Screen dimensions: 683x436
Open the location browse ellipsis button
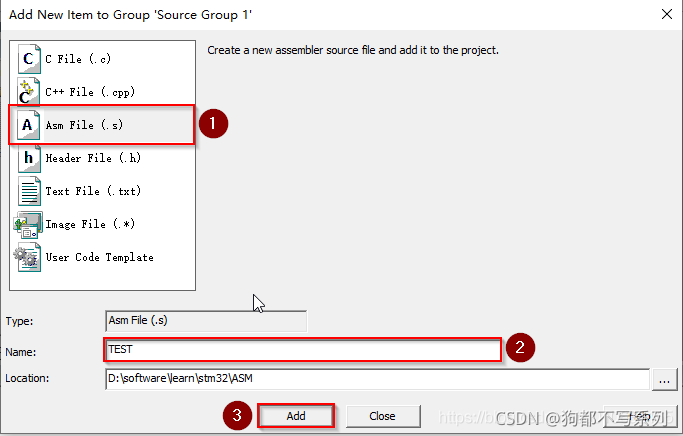pos(664,379)
